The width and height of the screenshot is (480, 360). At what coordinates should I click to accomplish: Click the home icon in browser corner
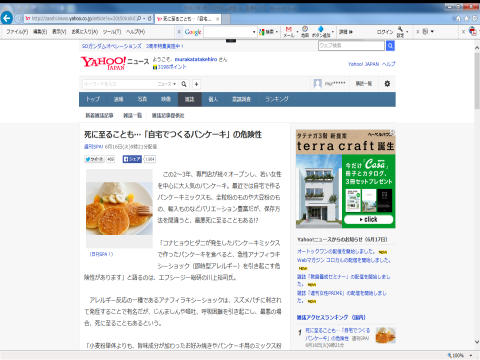pos(459,19)
